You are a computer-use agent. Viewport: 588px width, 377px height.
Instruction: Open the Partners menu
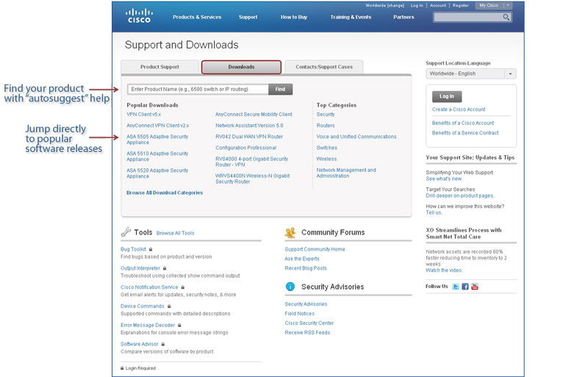pyautogui.click(x=404, y=17)
